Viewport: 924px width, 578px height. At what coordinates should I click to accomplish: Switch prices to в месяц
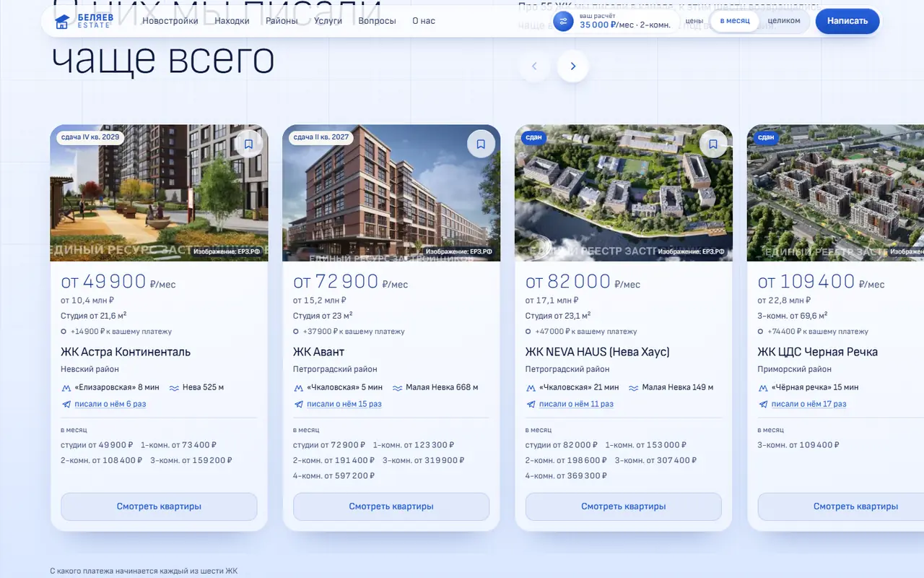[735, 21]
